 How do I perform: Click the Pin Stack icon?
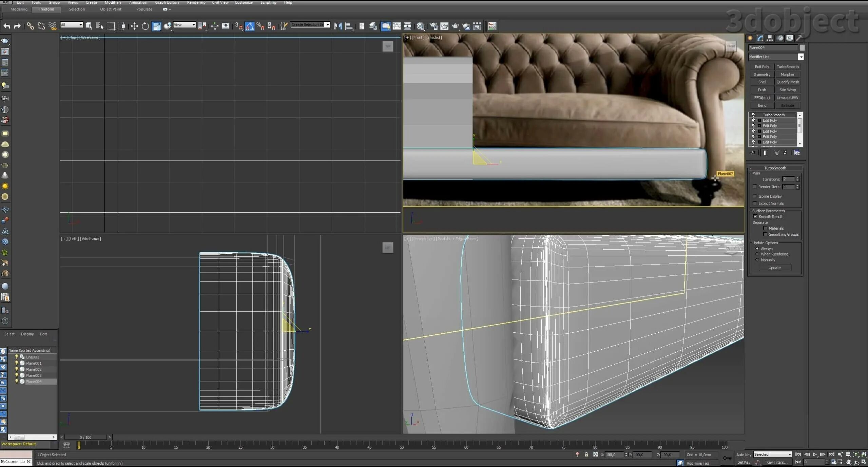pyautogui.click(x=753, y=153)
